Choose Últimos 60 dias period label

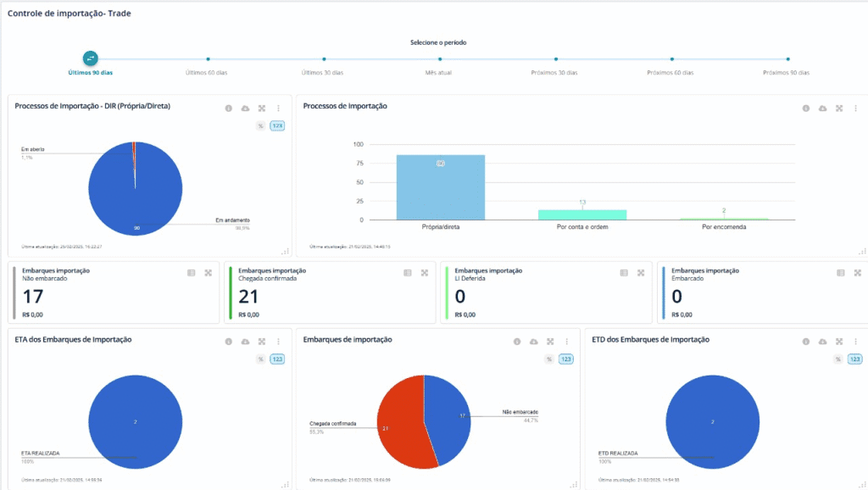tap(207, 73)
